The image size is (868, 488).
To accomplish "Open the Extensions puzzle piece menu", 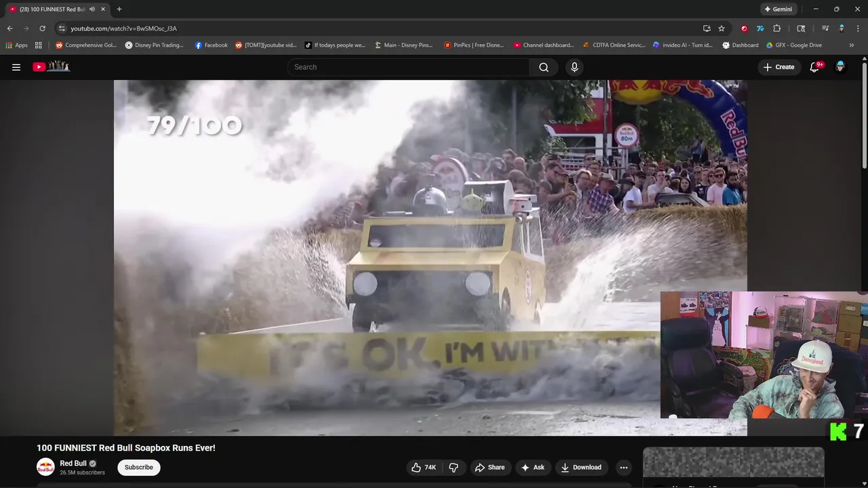I will (x=777, y=28).
